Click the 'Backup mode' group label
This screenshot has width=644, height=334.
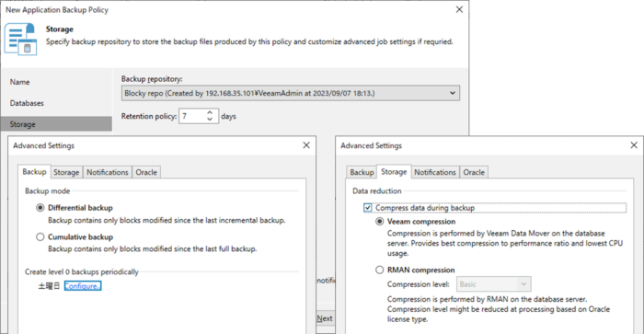47,191
